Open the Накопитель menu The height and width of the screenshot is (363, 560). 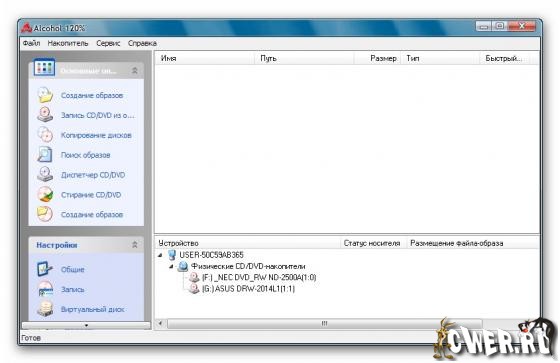68,43
